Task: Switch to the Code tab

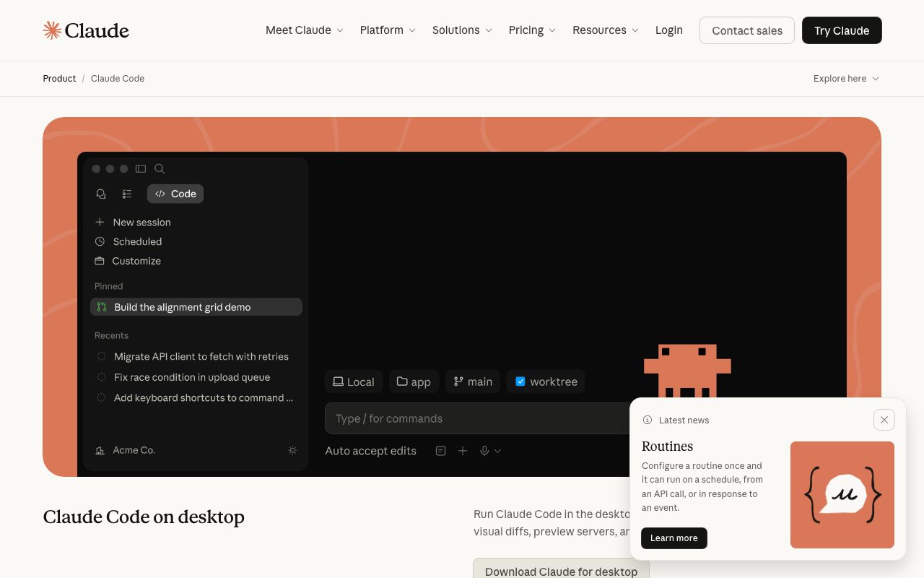Action: (x=175, y=194)
